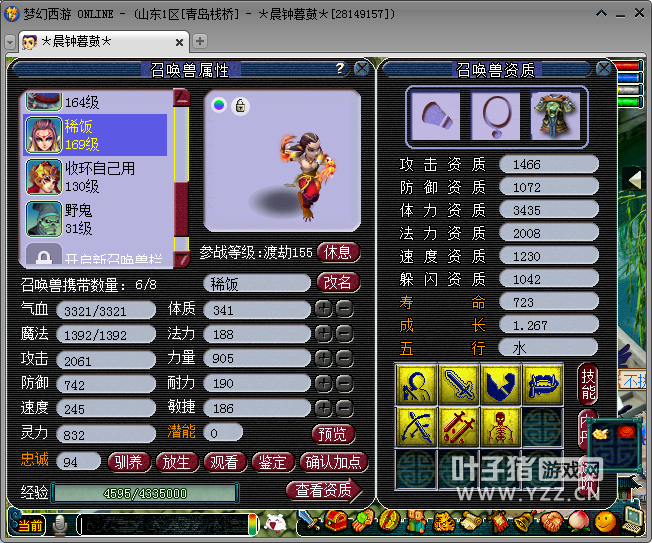Viewport: 652px width, 543px height.
Task: Open the tiger pet icon in toolbar
Action: [445, 521]
